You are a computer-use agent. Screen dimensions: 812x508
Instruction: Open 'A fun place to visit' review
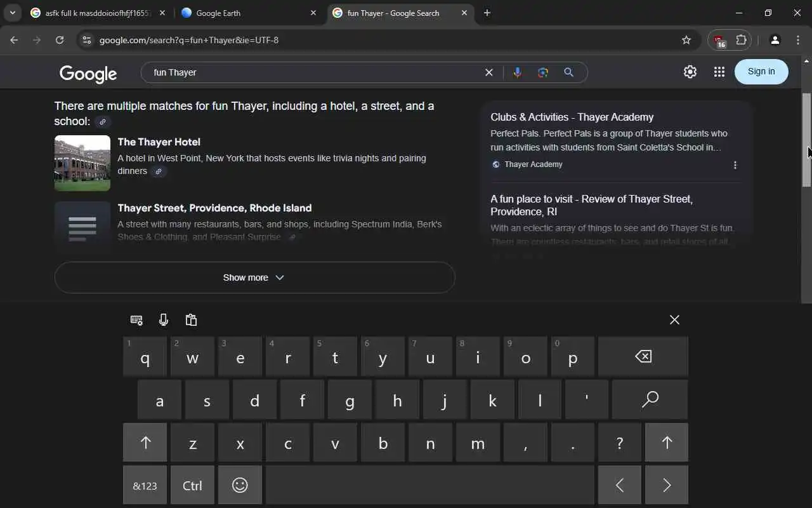pyautogui.click(x=591, y=205)
